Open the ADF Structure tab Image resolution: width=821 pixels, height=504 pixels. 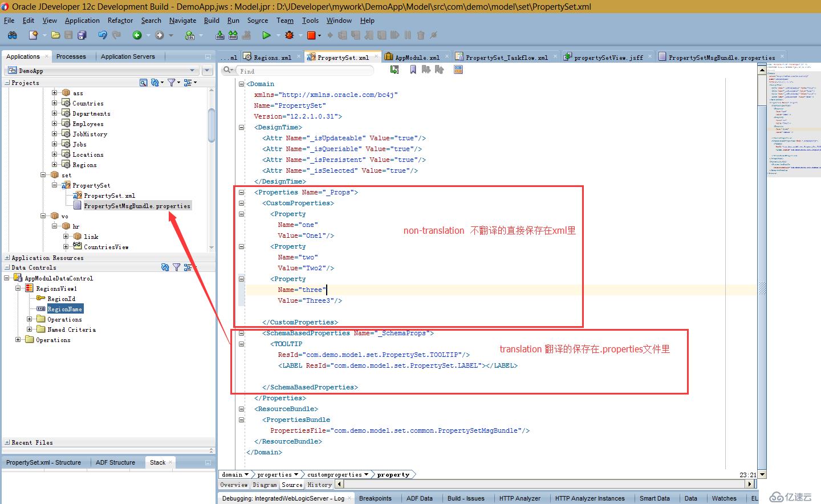click(x=115, y=462)
